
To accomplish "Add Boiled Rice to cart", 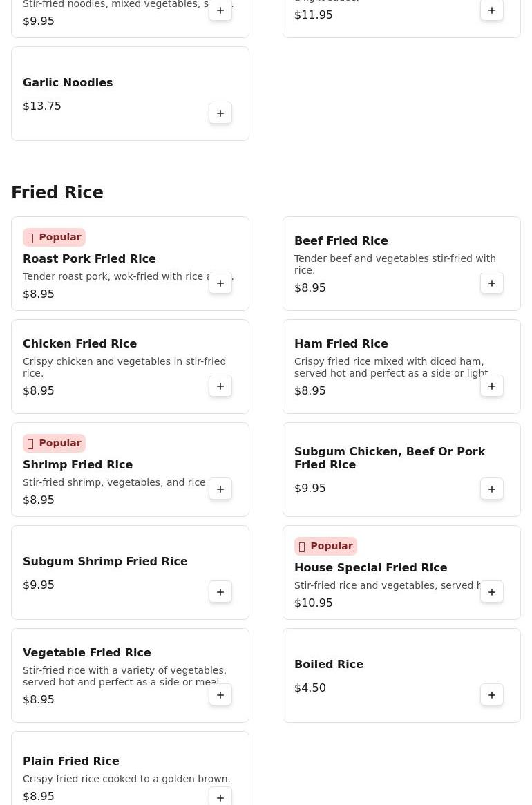I will pos(492,695).
